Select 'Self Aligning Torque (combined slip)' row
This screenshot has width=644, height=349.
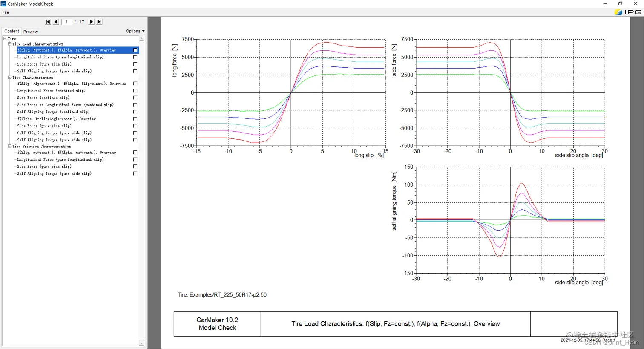click(53, 112)
